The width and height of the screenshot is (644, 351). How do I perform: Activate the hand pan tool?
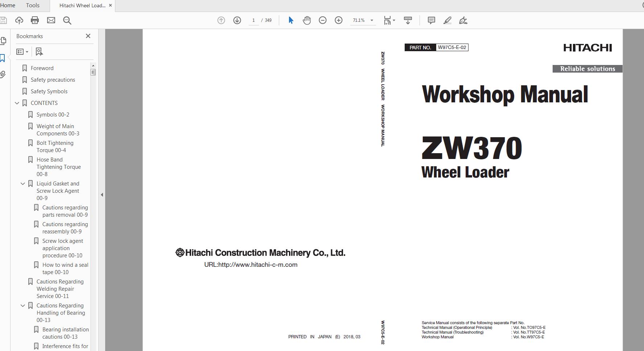point(307,20)
